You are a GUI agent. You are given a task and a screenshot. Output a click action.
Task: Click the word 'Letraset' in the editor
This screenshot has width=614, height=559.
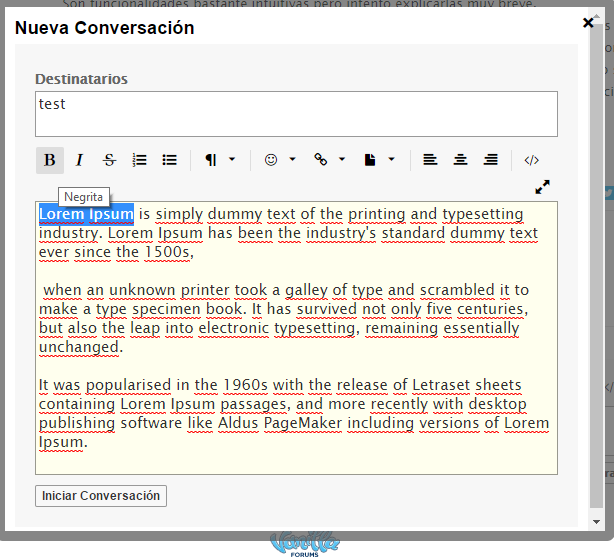441,385
